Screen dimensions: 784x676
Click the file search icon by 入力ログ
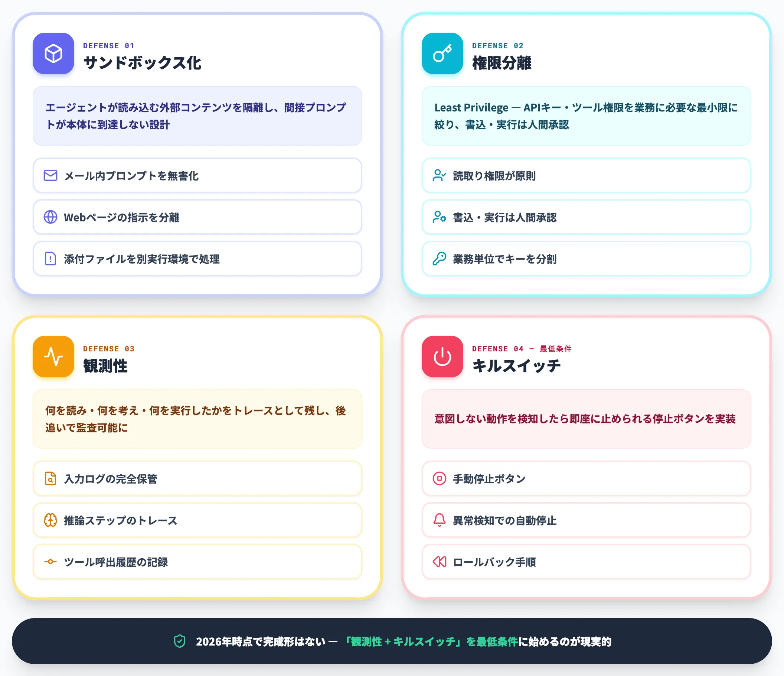[x=50, y=479]
